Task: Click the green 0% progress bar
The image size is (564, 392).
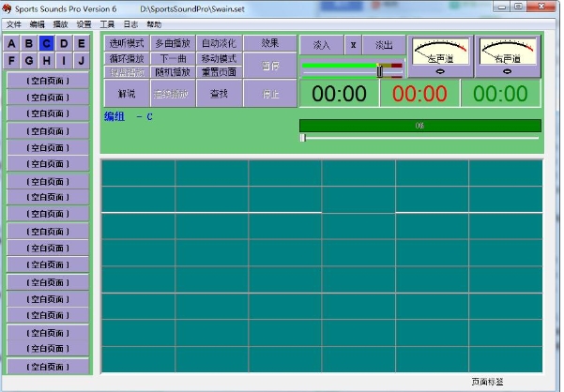Action: tap(420, 126)
